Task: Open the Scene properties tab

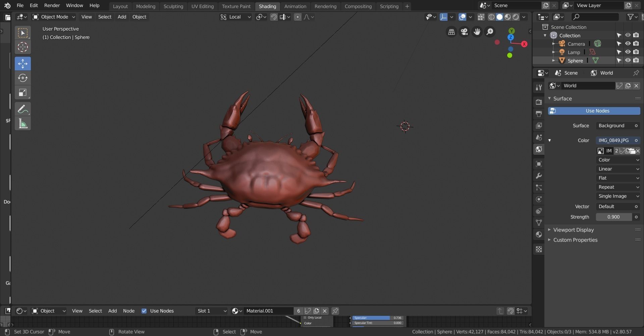Action: 539,137
